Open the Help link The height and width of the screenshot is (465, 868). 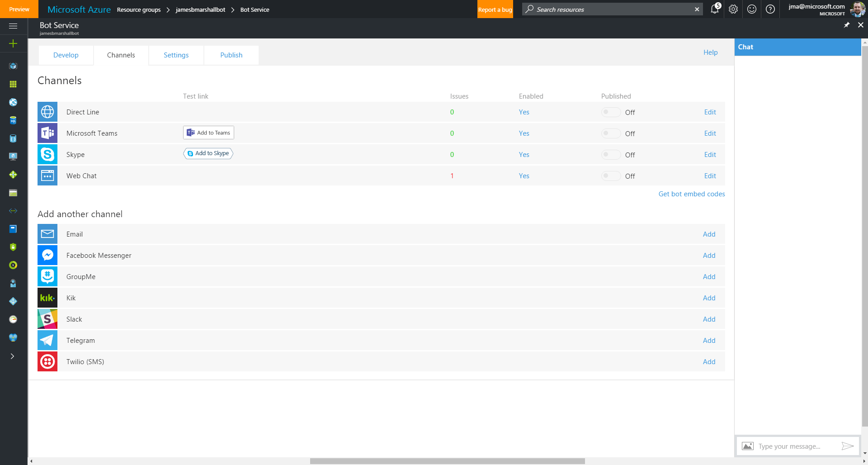[x=710, y=52]
